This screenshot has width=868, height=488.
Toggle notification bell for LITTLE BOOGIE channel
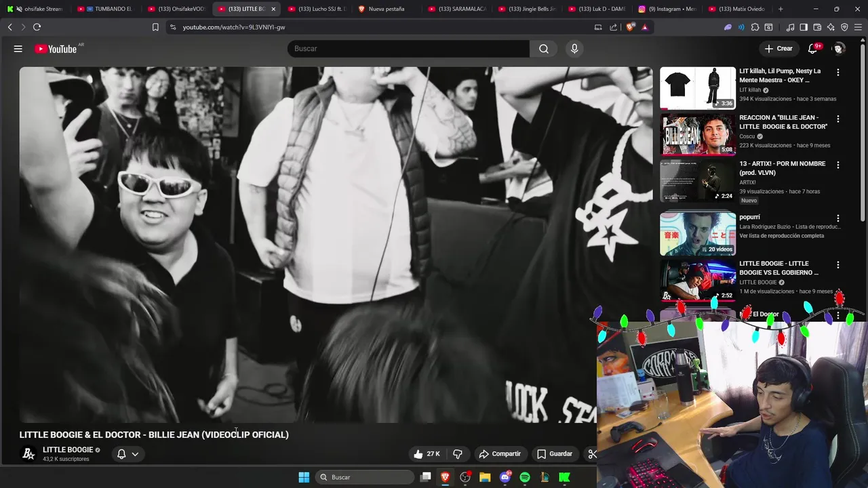(127, 454)
